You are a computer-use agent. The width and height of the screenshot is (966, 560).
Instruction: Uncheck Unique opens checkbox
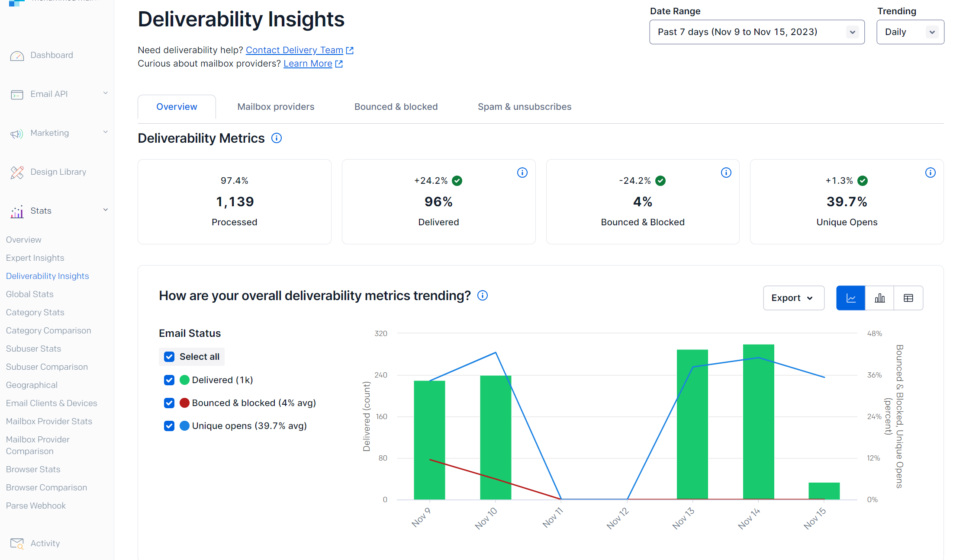coord(169,426)
